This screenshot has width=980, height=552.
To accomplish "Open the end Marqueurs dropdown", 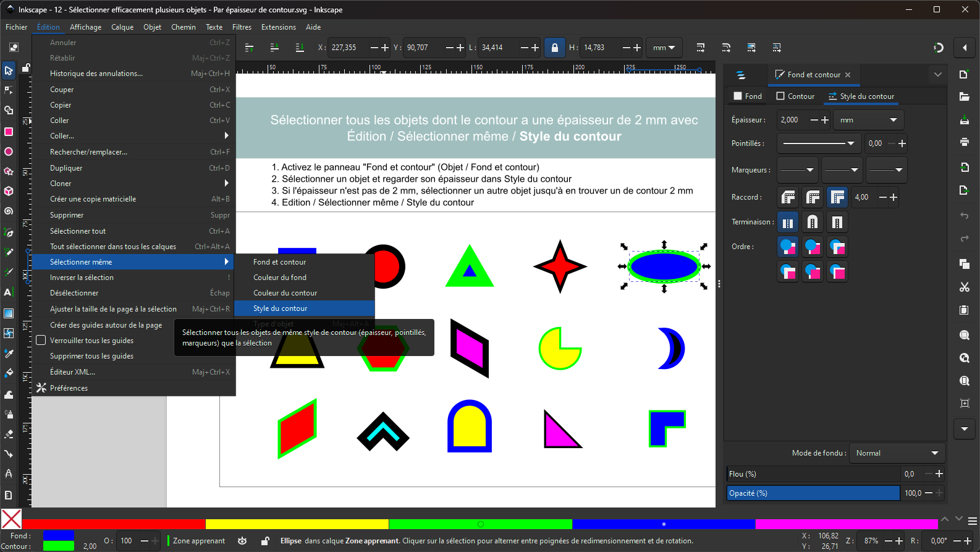I will point(886,170).
